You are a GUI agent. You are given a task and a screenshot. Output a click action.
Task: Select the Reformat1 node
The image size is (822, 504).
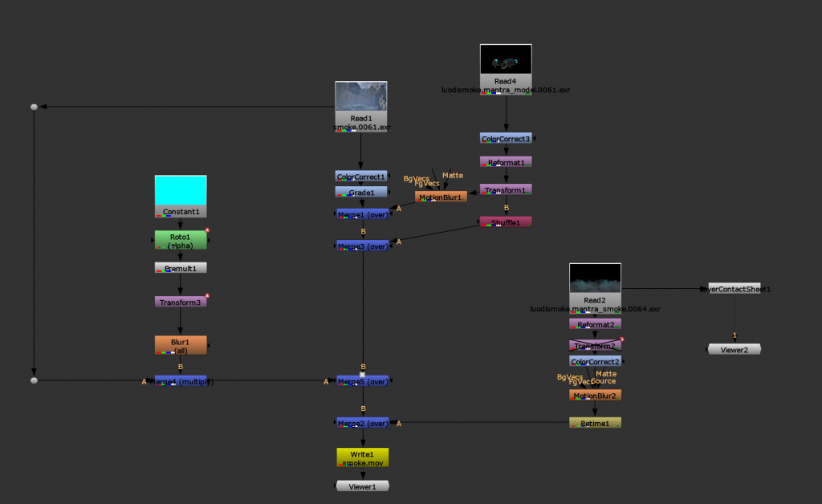506,162
